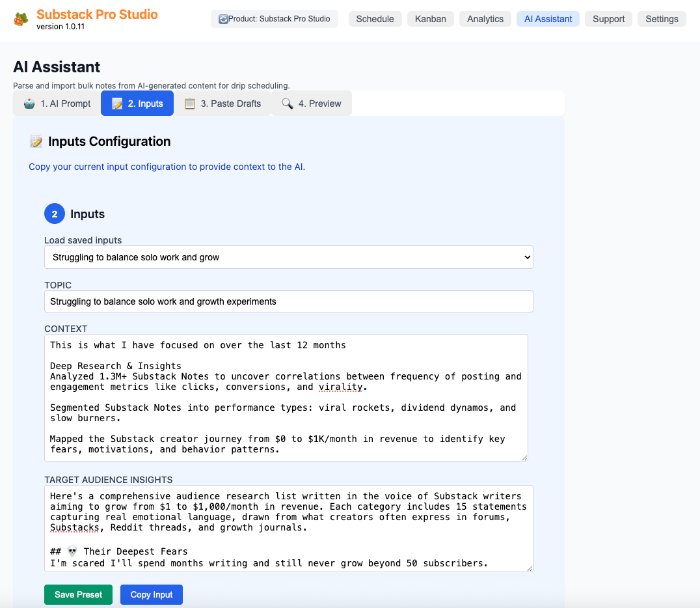Image resolution: width=700 pixels, height=608 pixels.
Task: Click the Save Preset button
Action: pos(78,594)
